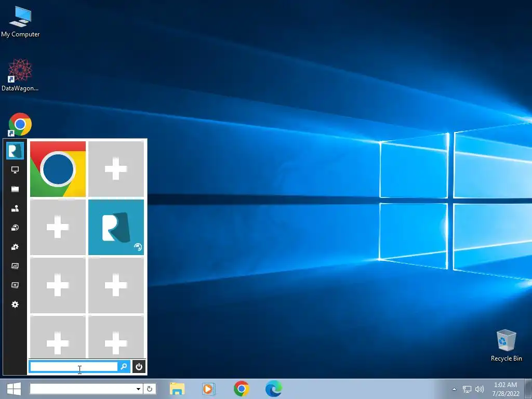532x399 pixels.
Task: Click the taskbar address refresh button
Action: click(150, 389)
